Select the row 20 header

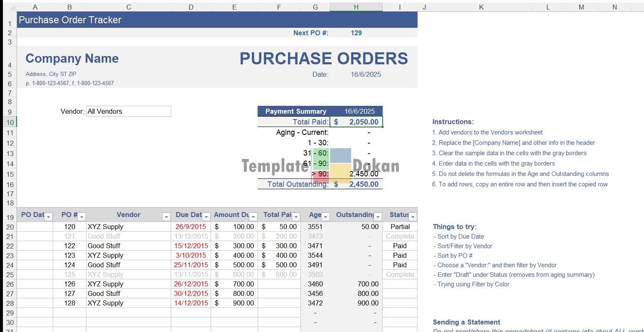pyautogui.click(x=10, y=227)
